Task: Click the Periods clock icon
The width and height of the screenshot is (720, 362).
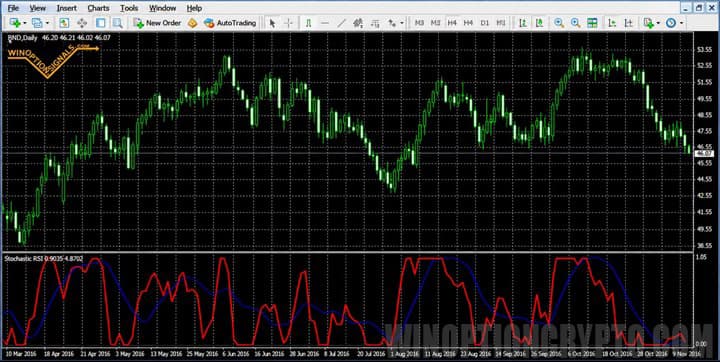Action: (671, 23)
